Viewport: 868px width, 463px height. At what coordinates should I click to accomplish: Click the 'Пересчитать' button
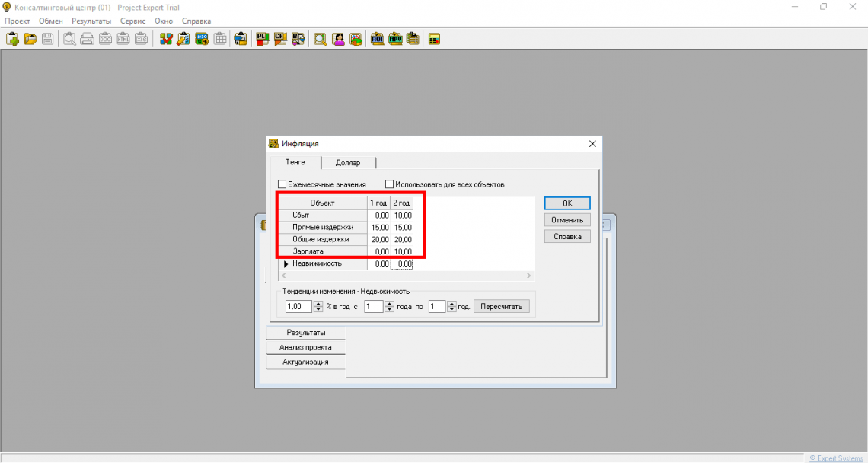pos(501,307)
